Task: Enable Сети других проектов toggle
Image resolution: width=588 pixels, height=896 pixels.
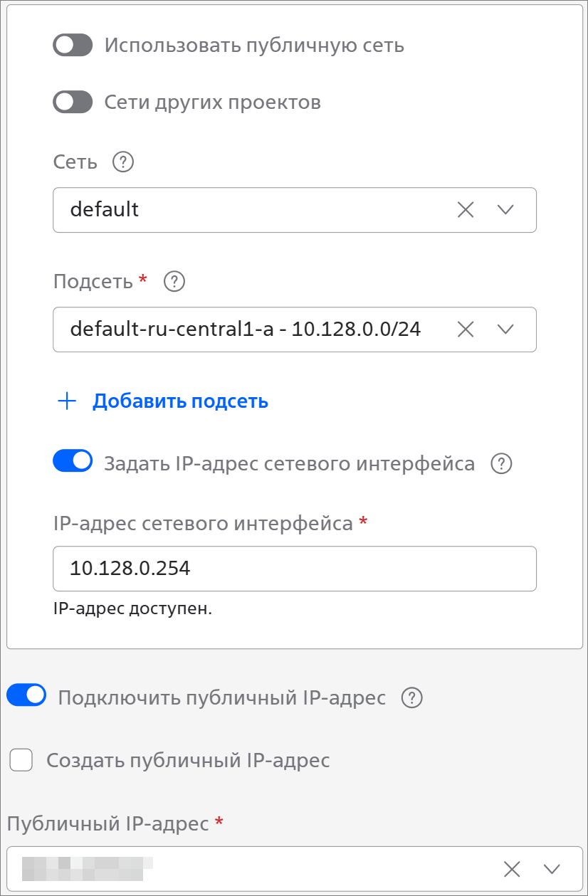Action: (x=73, y=102)
